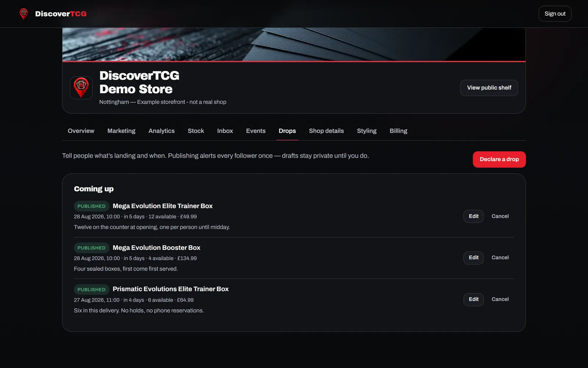Open the Billing tab
This screenshot has height=368, width=588.
point(398,131)
